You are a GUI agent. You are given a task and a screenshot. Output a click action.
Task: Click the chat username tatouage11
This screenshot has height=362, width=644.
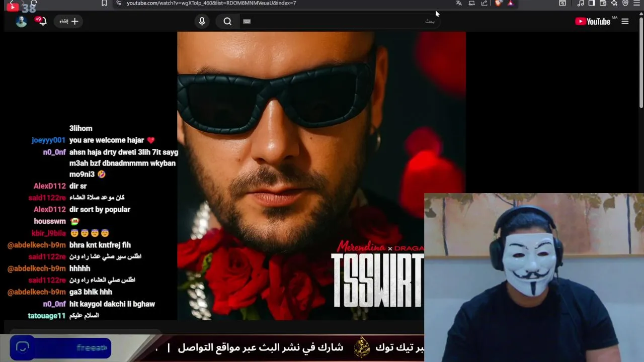coord(46,316)
